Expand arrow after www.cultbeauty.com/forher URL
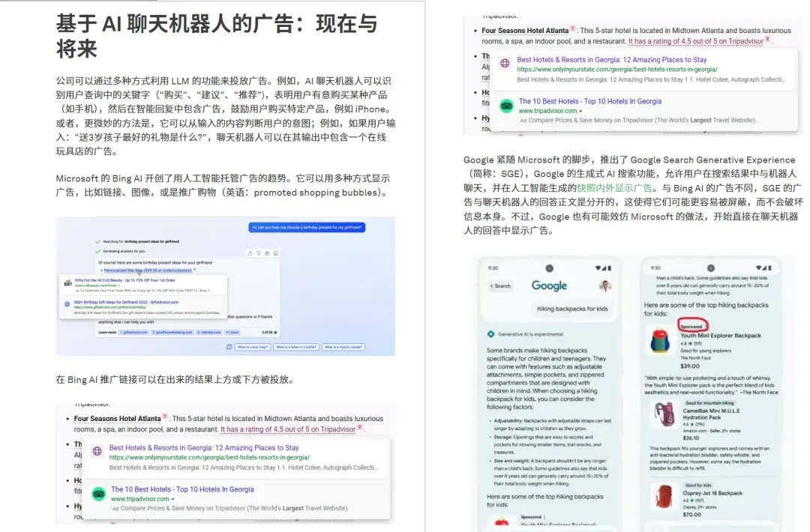This screenshot has height=532, width=810. [118, 285]
